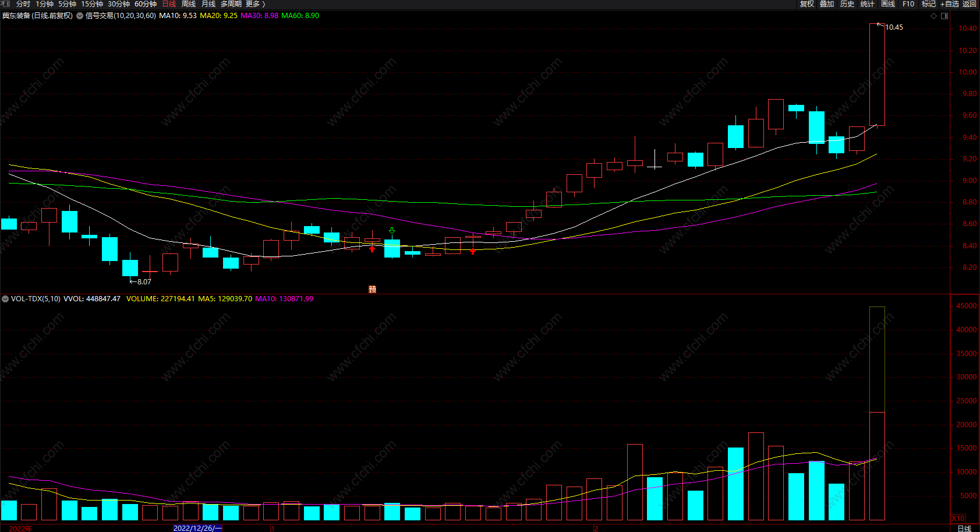
Task: Click the MA10: 9.53 indicator value
Action: coord(178,16)
